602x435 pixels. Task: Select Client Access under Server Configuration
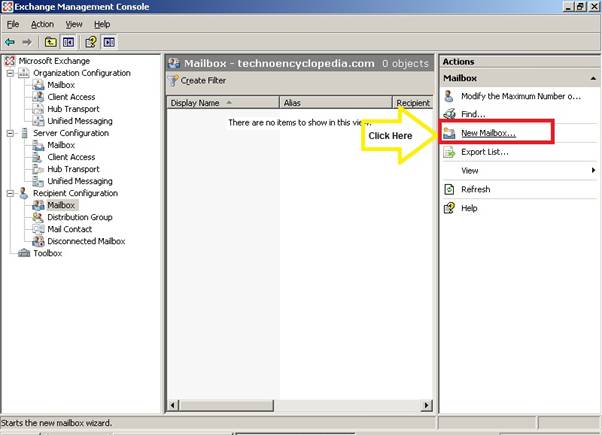(x=71, y=157)
